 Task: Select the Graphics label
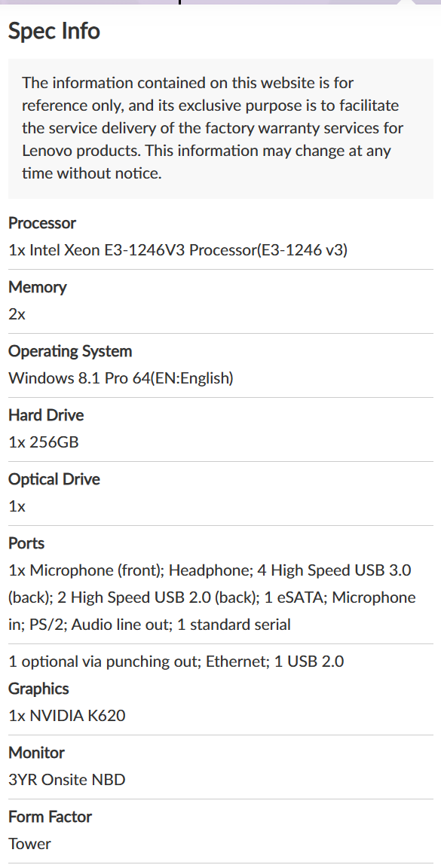click(38, 689)
